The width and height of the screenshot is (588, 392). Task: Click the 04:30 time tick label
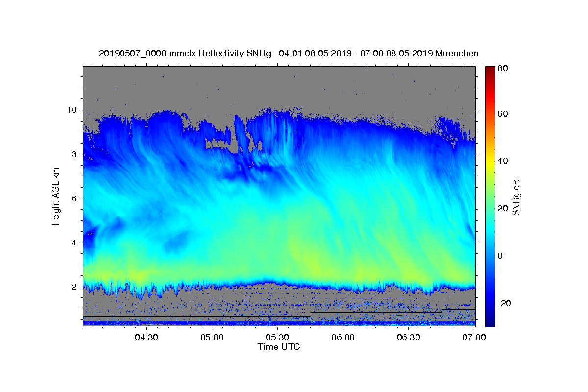[x=146, y=338]
